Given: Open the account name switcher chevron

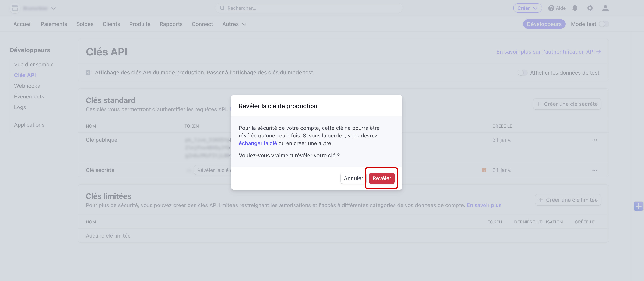Looking at the screenshot, I should pyautogui.click(x=53, y=8).
